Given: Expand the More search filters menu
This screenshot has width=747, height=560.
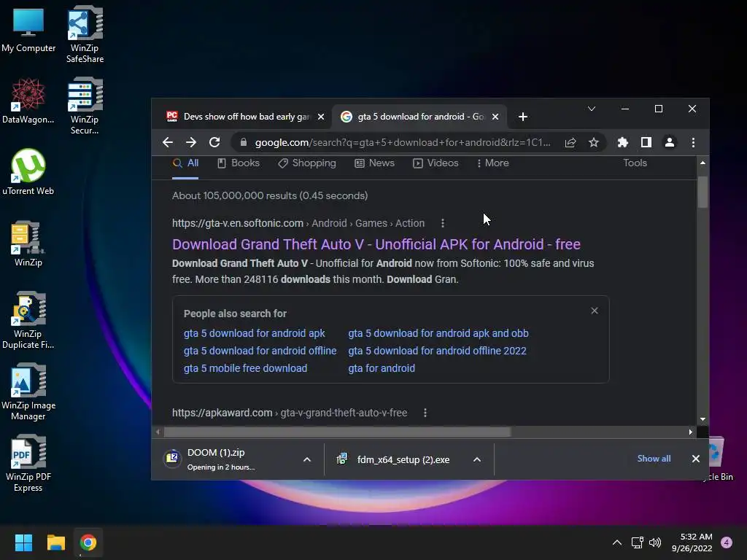Looking at the screenshot, I should click(492, 163).
